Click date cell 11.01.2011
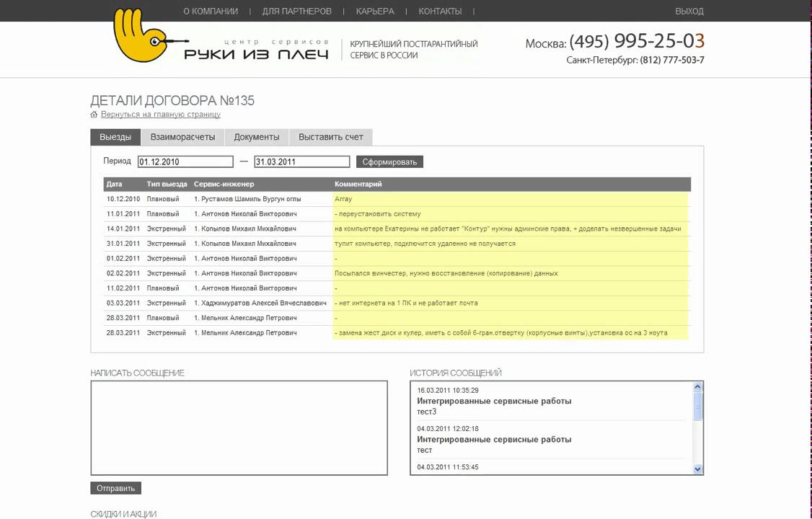The height and width of the screenshot is (519, 812). coord(123,213)
